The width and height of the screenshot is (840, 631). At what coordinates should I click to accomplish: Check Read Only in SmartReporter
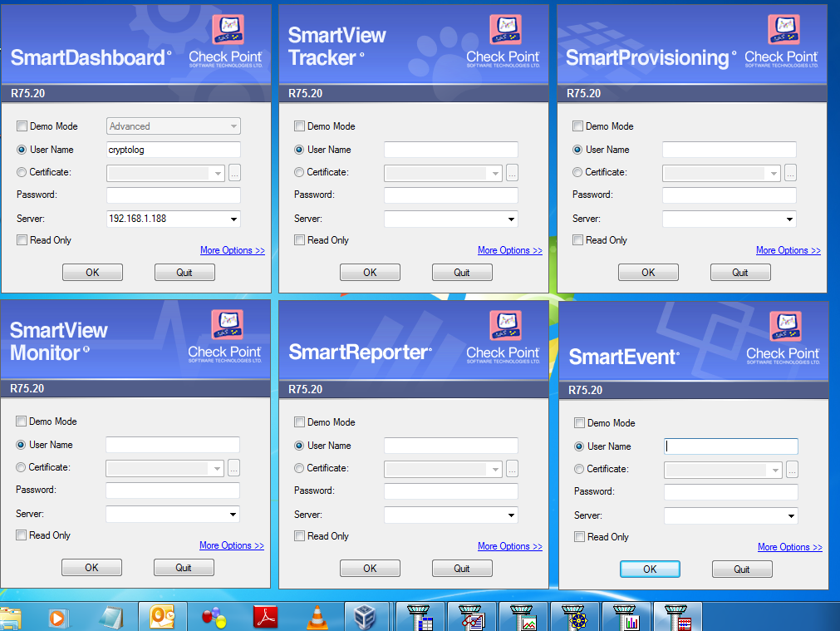coord(299,535)
